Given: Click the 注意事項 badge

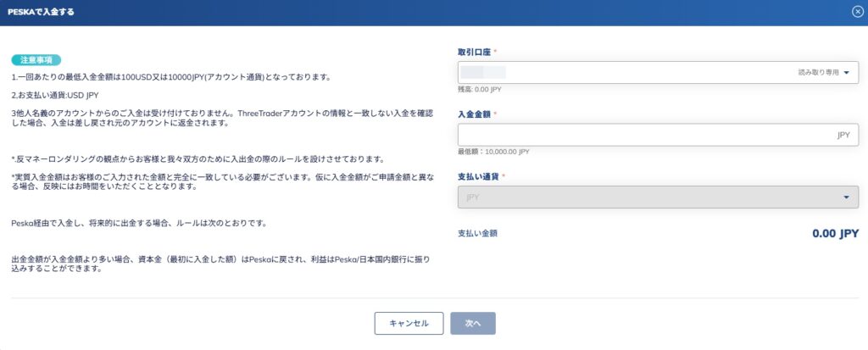Looking at the screenshot, I should (36, 60).
